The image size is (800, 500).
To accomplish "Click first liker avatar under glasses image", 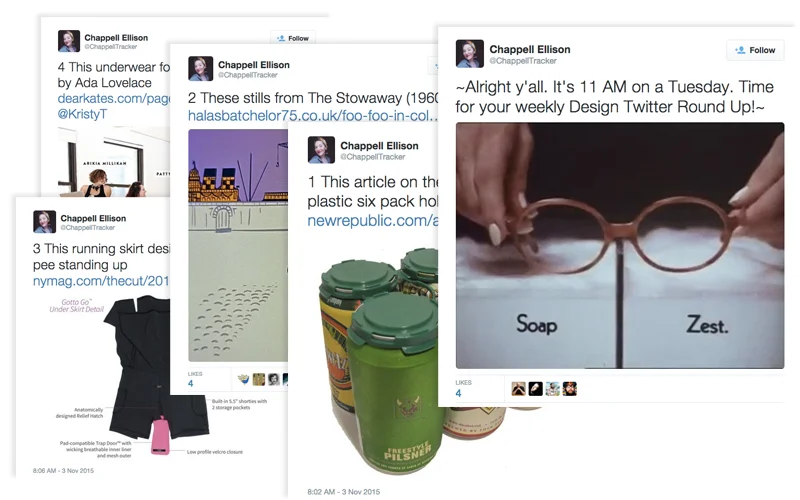I will pyautogui.click(x=518, y=389).
